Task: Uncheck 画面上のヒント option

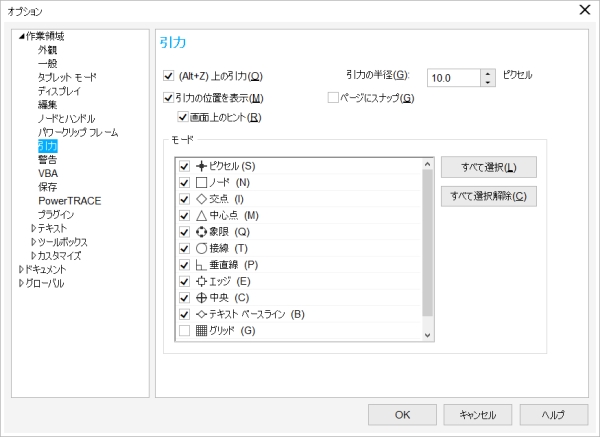Action: [182, 118]
